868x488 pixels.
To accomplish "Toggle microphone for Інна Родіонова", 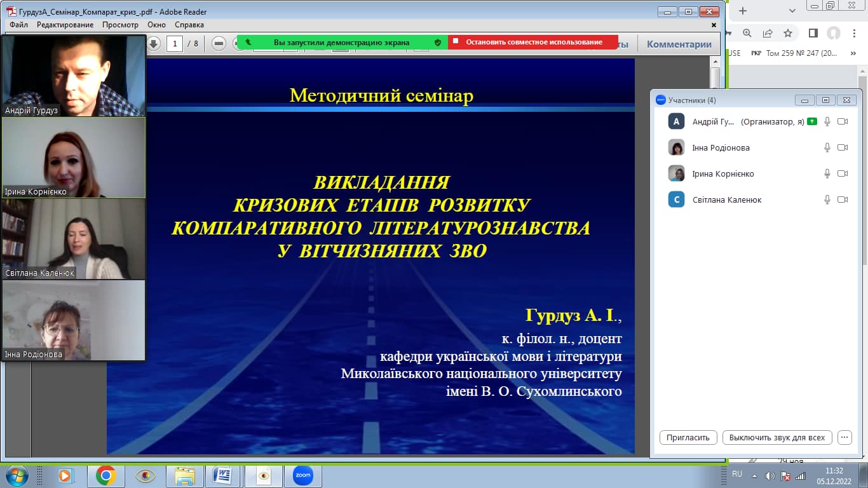I will tap(827, 147).
